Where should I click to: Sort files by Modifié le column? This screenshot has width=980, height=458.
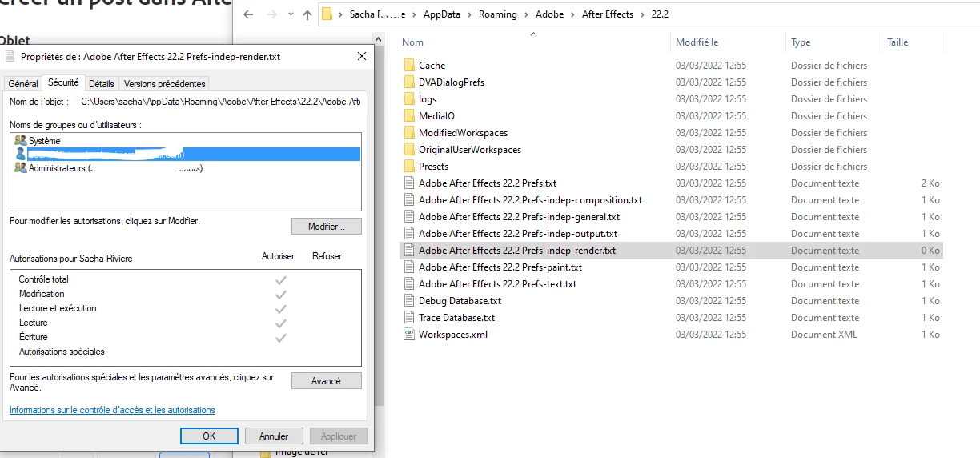point(727,42)
